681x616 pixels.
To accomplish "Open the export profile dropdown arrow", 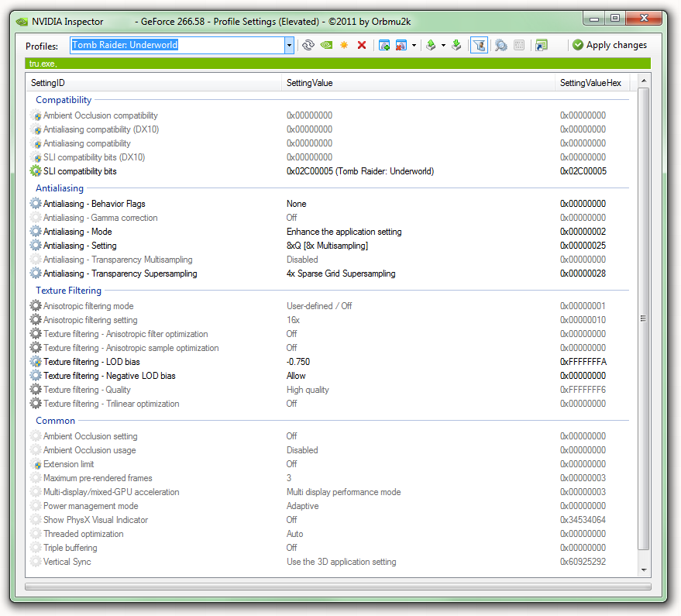I will pos(443,45).
